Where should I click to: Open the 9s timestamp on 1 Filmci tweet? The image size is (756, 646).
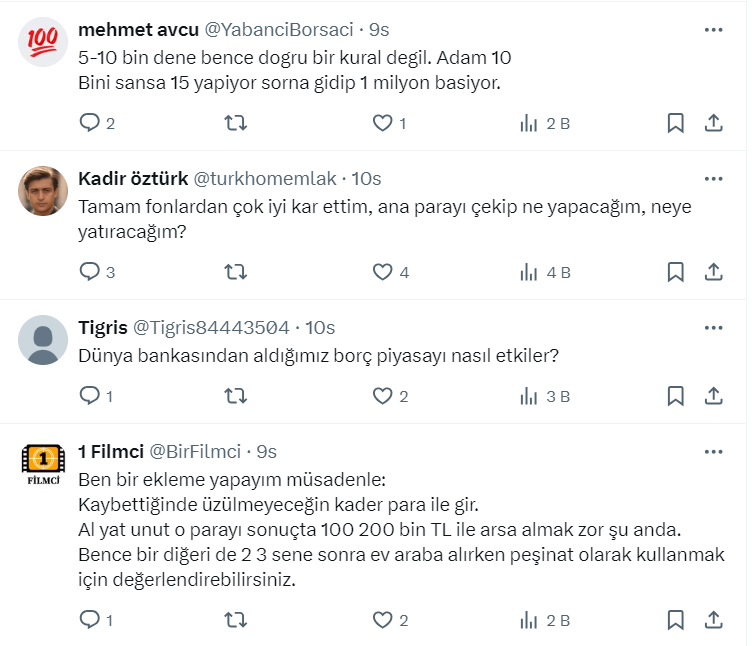click(267, 451)
